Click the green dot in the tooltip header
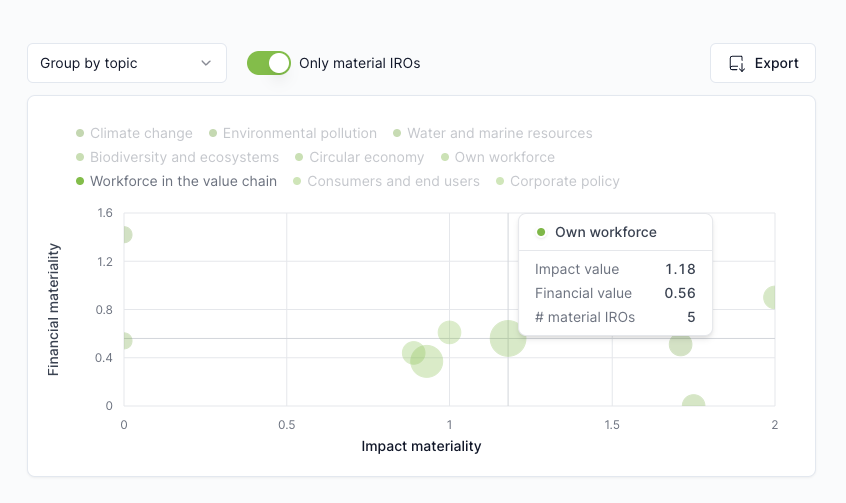Image resolution: width=846 pixels, height=503 pixels. 541,232
